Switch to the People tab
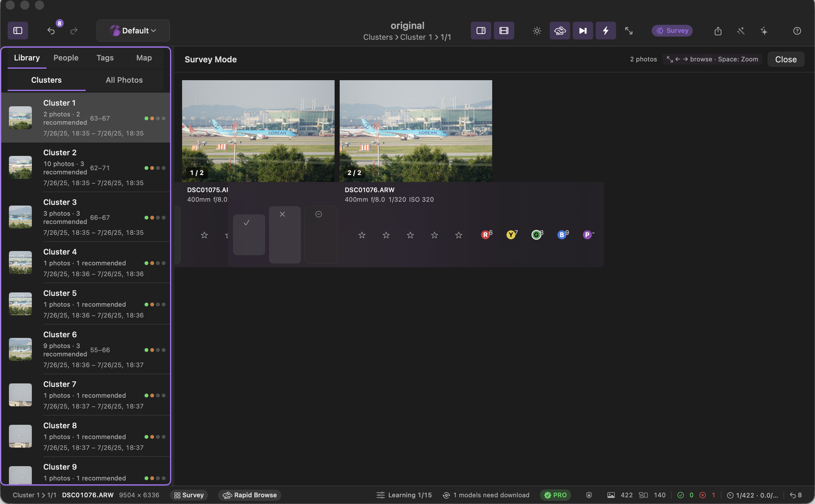 click(x=66, y=58)
